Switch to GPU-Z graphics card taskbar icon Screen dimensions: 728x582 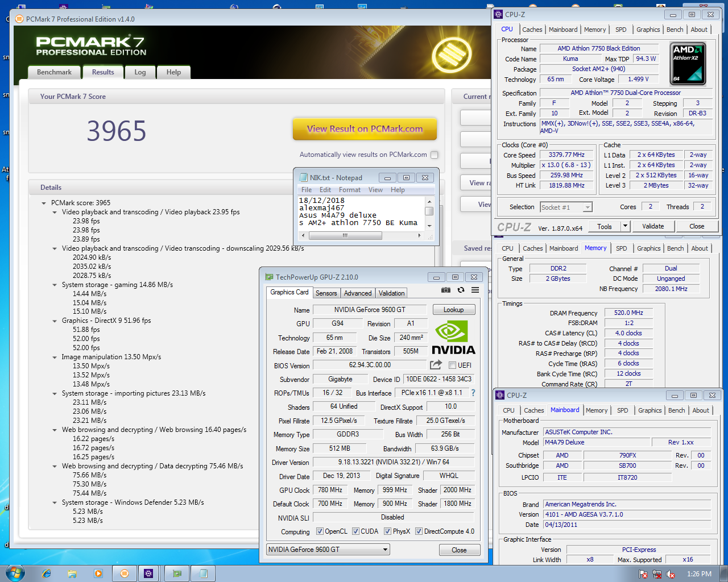177,573
